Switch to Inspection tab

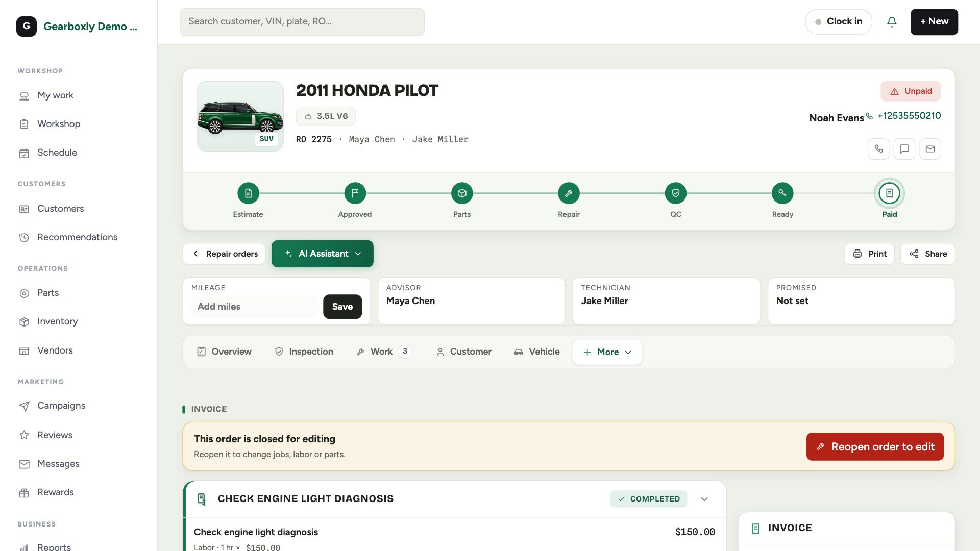304,352
